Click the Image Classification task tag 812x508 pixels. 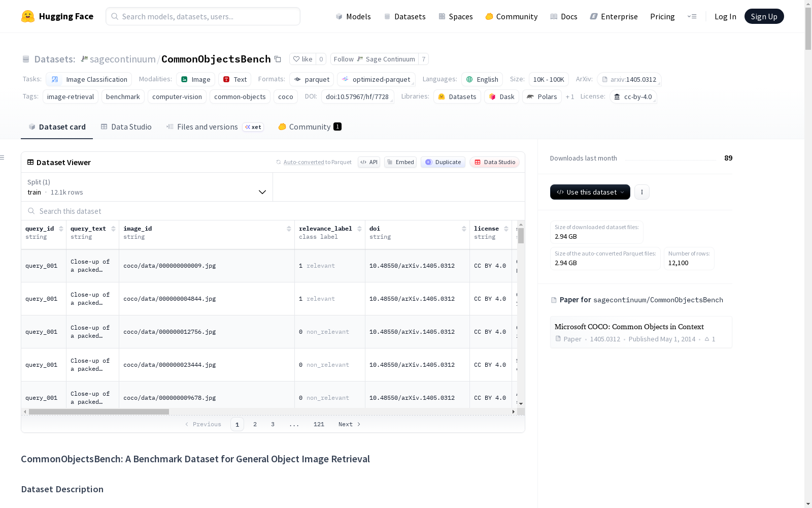pyautogui.click(x=89, y=79)
